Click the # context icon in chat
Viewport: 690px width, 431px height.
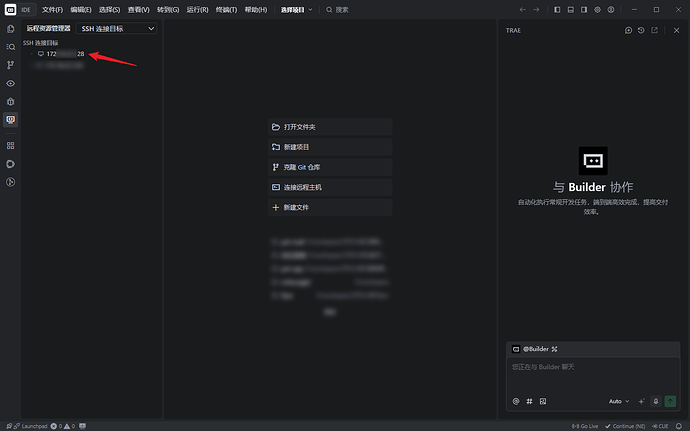(x=529, y=401)
